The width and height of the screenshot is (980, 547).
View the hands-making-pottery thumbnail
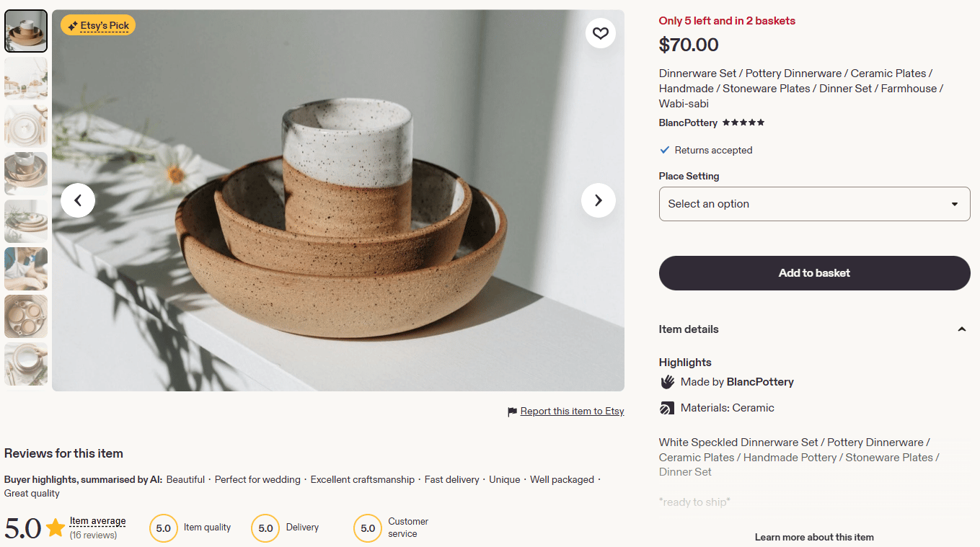tap(26, 269)
